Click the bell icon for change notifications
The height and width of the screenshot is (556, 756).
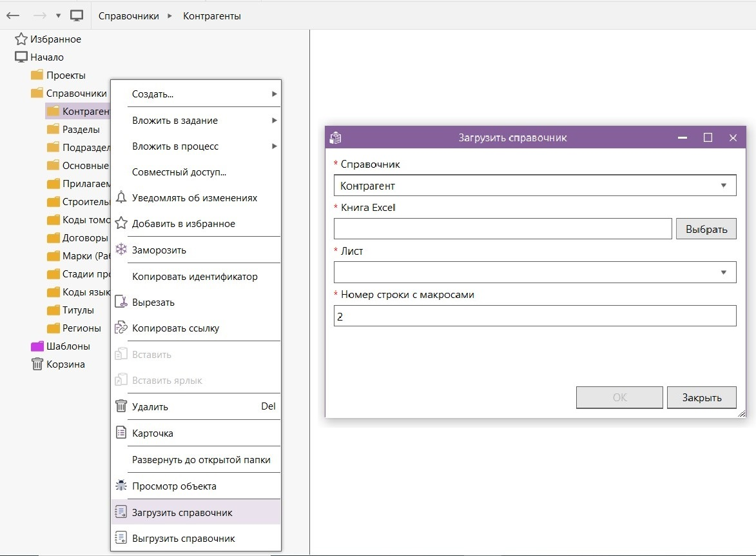(x=121, y=197)
